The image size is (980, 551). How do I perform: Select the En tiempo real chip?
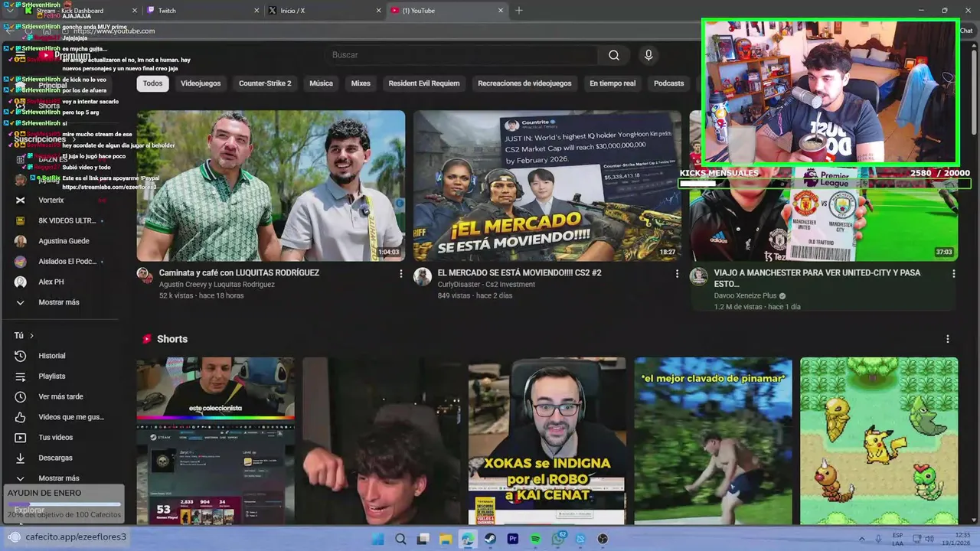click(612, 83)
